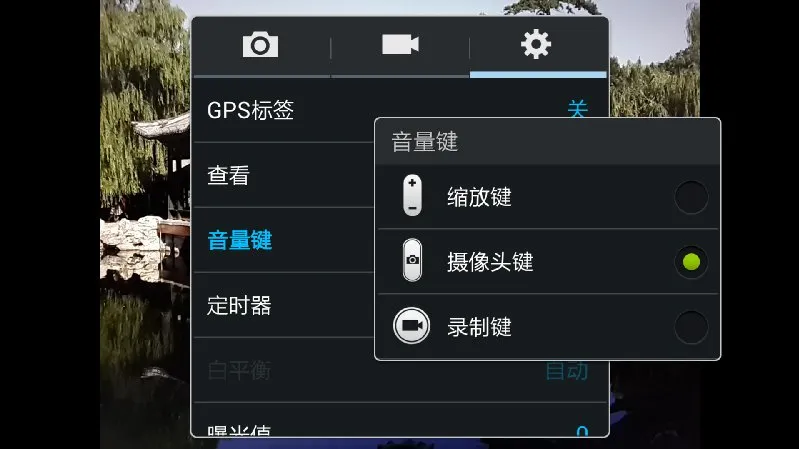Select the 录制键 radio button
Screen dimensions: 799x449
coord(691,327)
